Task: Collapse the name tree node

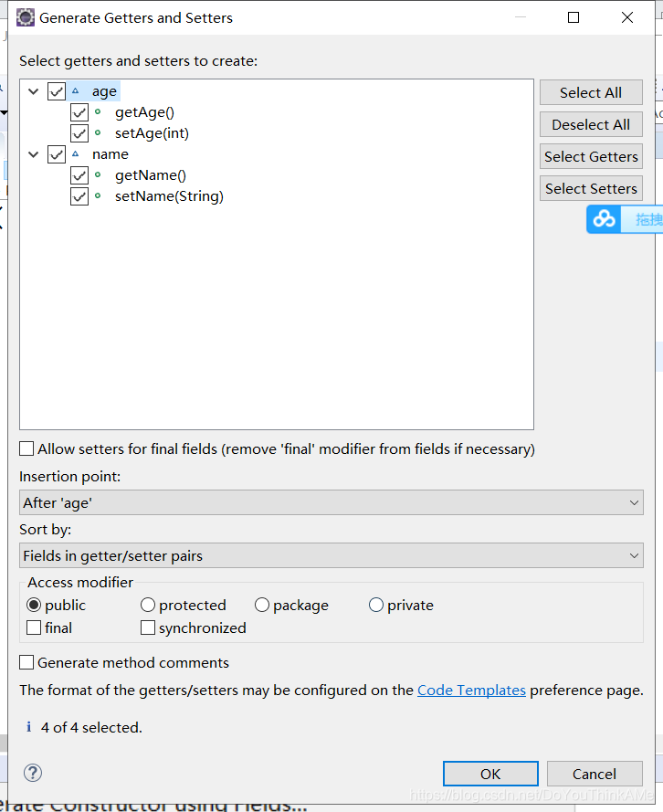Action: pyautogui.click(x=34, y=154)
